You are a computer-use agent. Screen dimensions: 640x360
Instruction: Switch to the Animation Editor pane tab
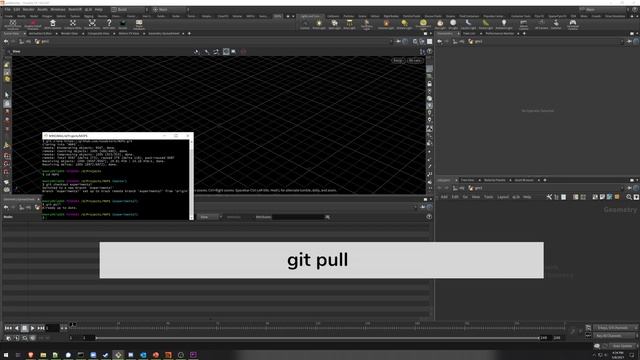[40, 33]
